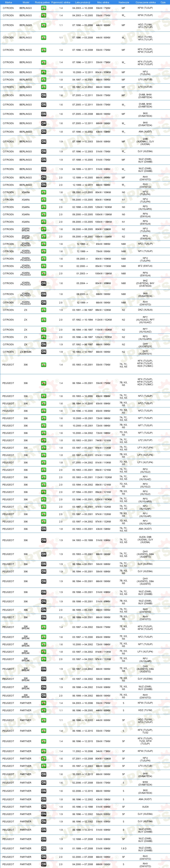Click the Lata produkcji column header

[82, 2]
